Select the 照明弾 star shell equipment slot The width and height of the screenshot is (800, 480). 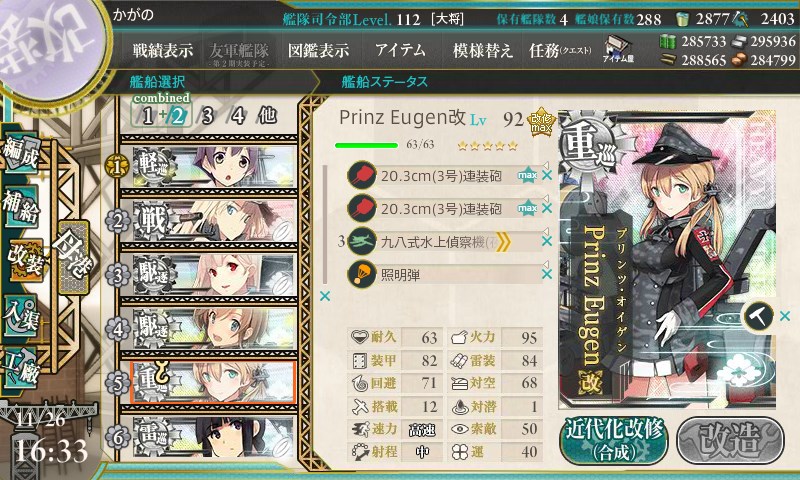[x=442, y=275]
